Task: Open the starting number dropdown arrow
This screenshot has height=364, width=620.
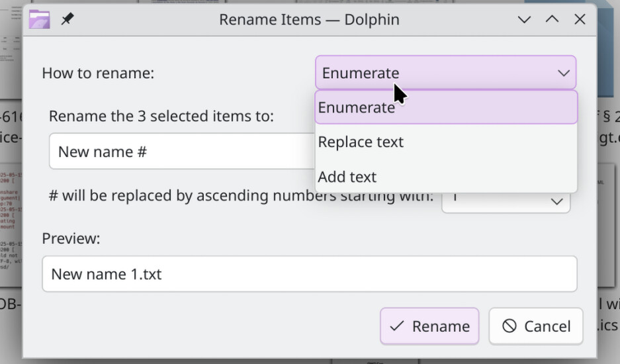Action: 556,202
